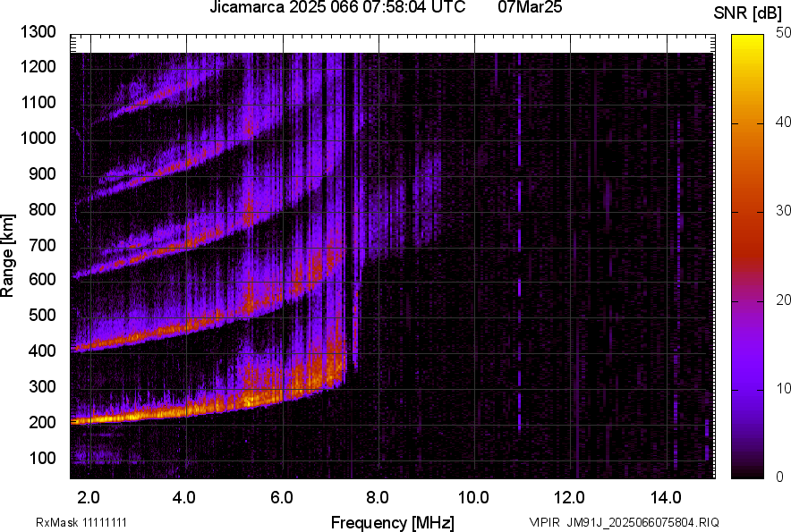
Task: Click the 500 range tick label
Action: (42, 316)
